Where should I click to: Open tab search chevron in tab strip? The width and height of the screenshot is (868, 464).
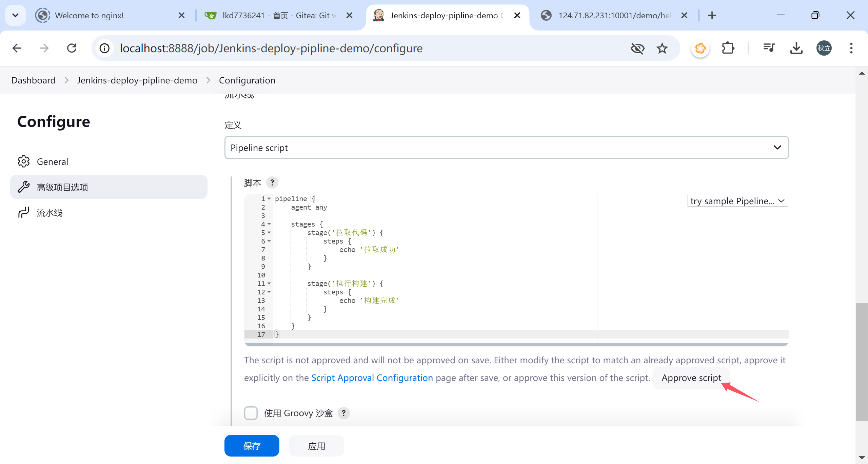point(15,15)
